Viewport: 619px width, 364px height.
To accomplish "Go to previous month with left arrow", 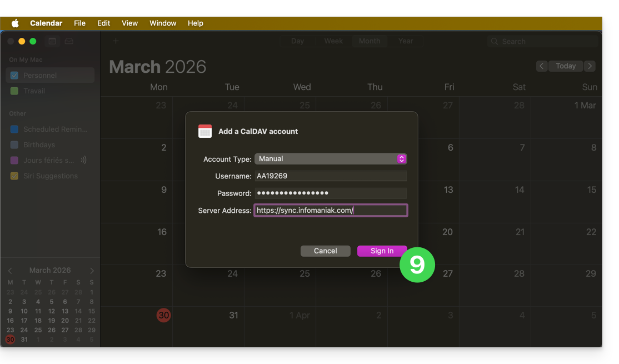I will tap(542, 66).
